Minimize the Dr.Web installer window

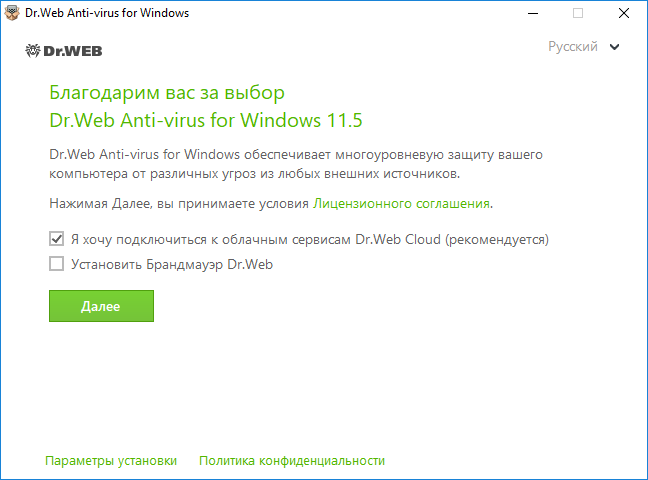[x=533, y=13]
